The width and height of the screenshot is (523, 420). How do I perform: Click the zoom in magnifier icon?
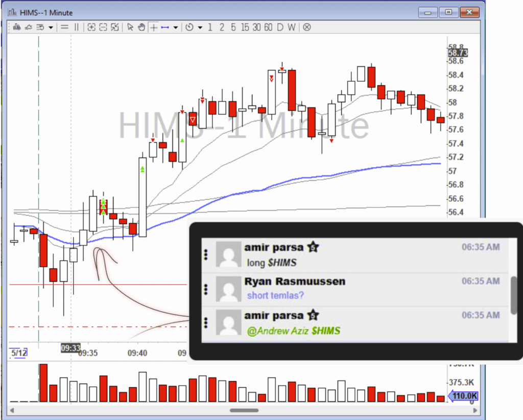[91, 27]
